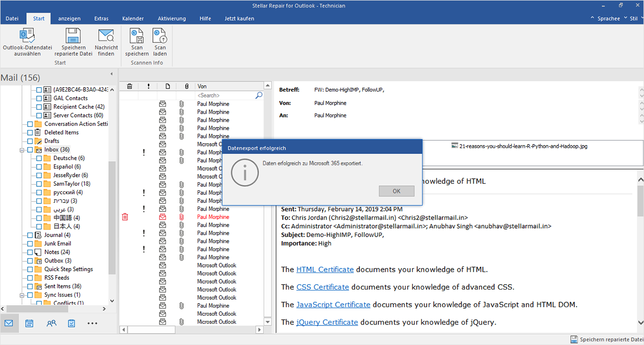Switch to Mail view in bottom bar

point(9,323)
